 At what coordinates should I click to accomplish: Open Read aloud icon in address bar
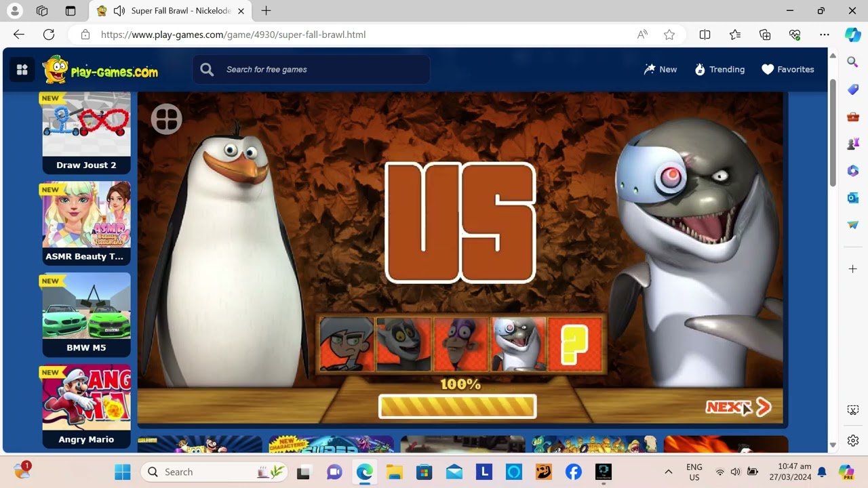[642, 35]
